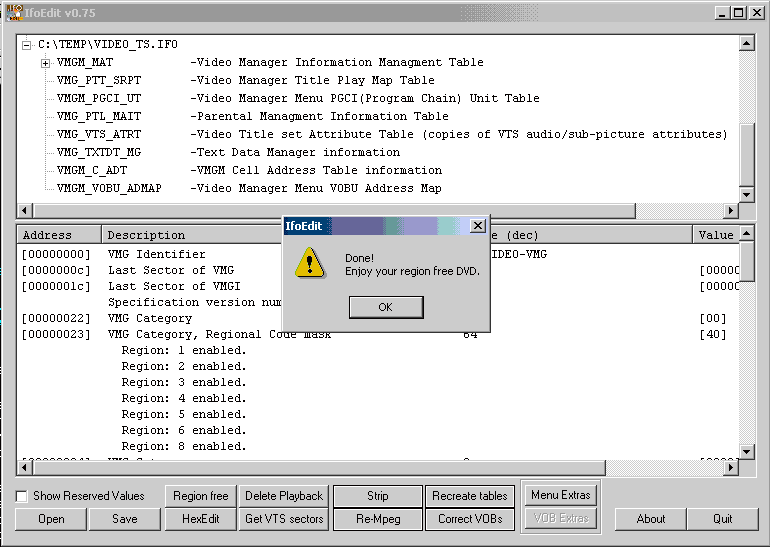Click the Re-Mpeg button
770x547 pixels.
378,519
